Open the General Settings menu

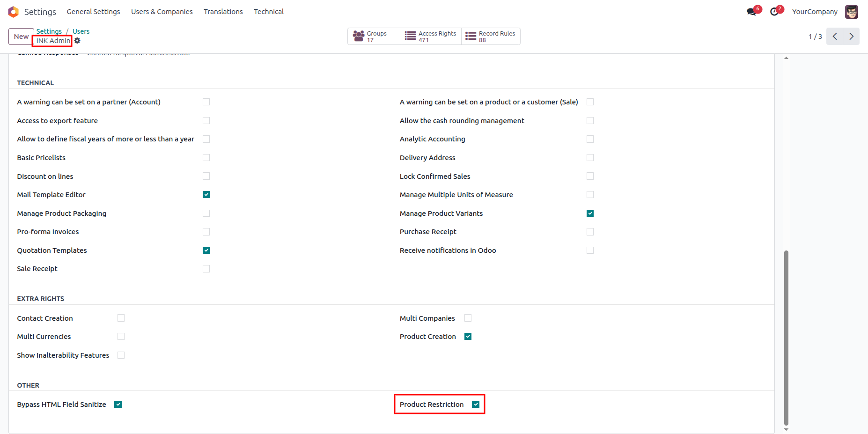coord(93,12)
